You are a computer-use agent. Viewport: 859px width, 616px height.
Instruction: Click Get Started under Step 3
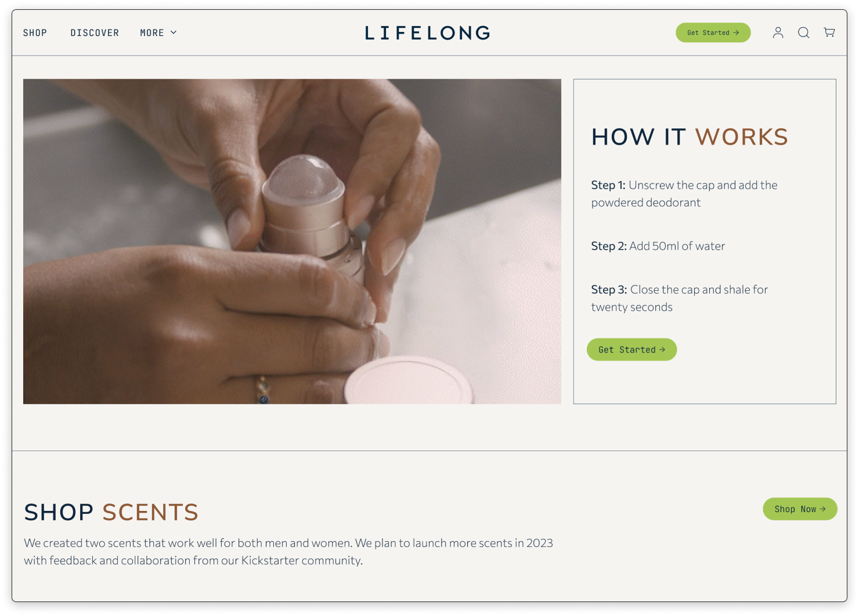[631, 350]
